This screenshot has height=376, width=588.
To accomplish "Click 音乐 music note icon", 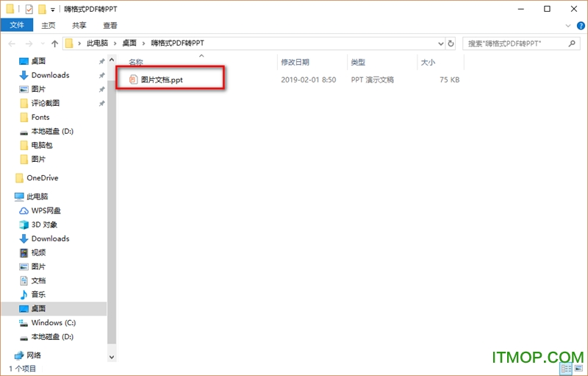I will tap(24, 294).
